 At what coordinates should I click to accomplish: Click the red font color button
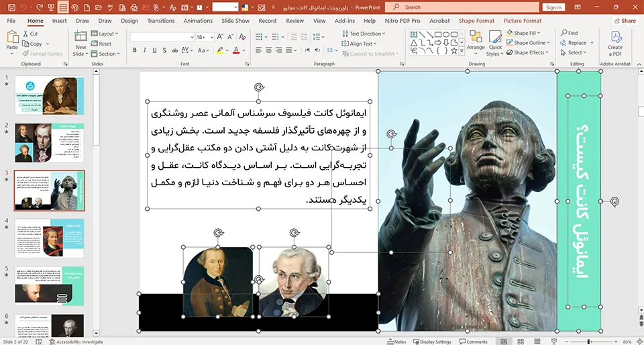235,50
